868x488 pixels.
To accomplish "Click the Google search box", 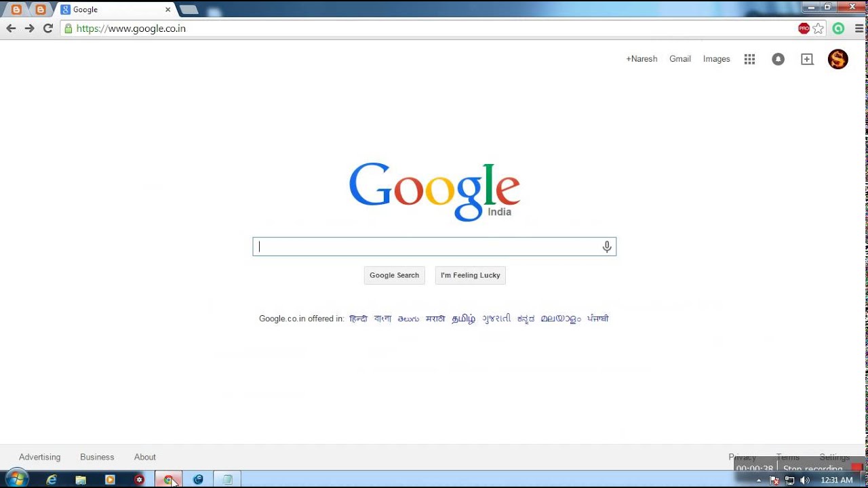I will click(x=434, y=247).
